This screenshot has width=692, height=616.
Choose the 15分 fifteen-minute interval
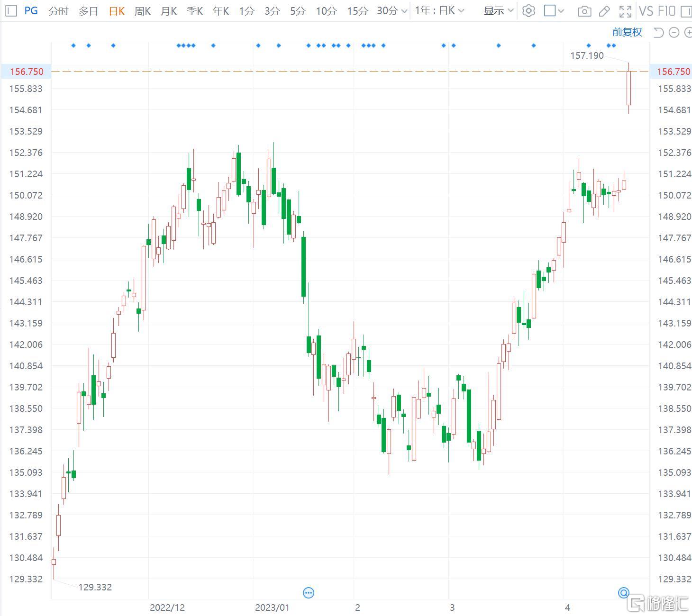pyautogui.click(x=357, y=11)
